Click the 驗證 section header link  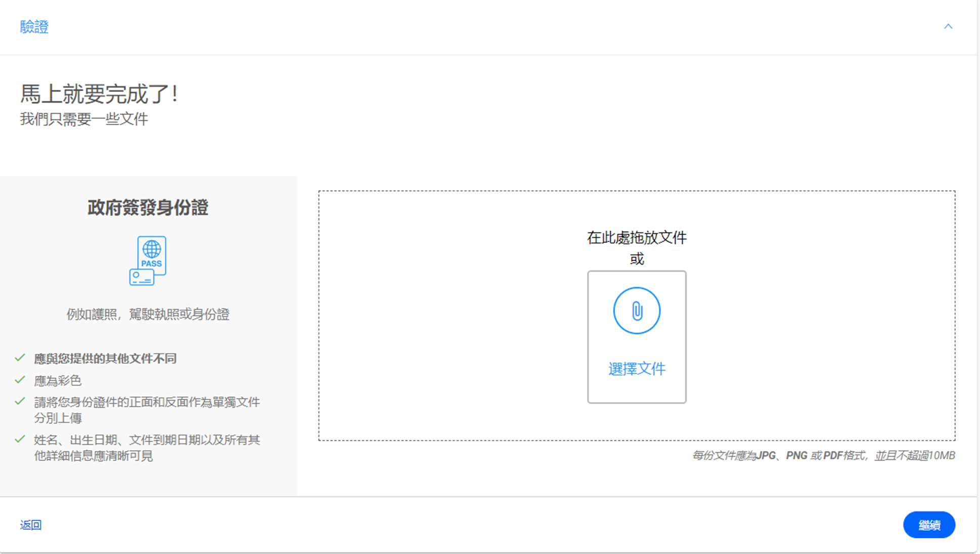click(x=34, y=27)
